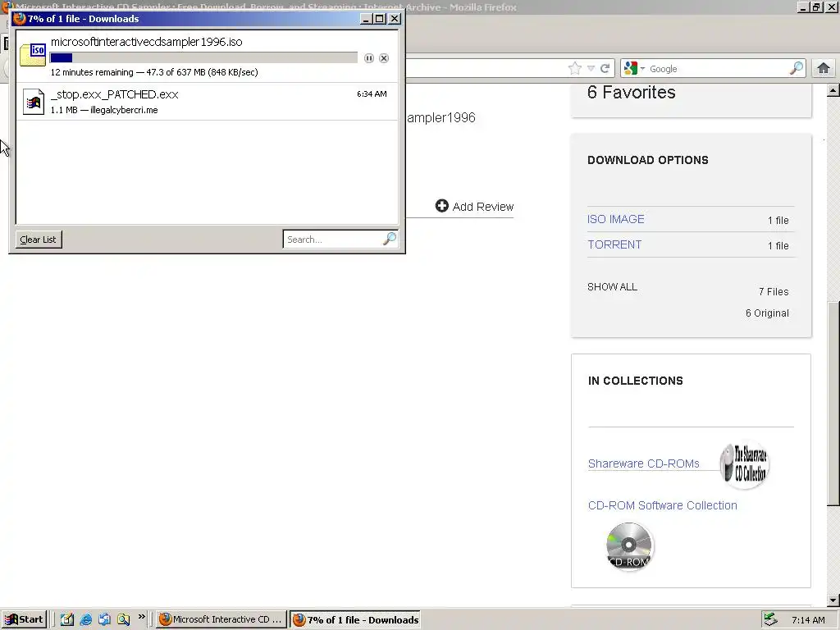Launch Internet Explorer from quick launch
840x630 pixels.
[x=85, y=619]
